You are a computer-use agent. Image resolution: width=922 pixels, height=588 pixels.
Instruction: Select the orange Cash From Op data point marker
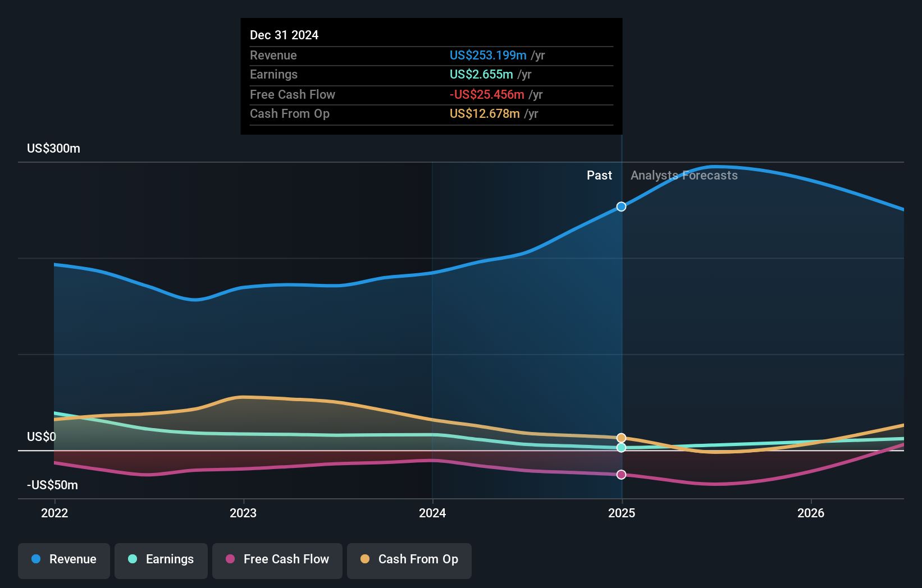[x=621, y=437]
